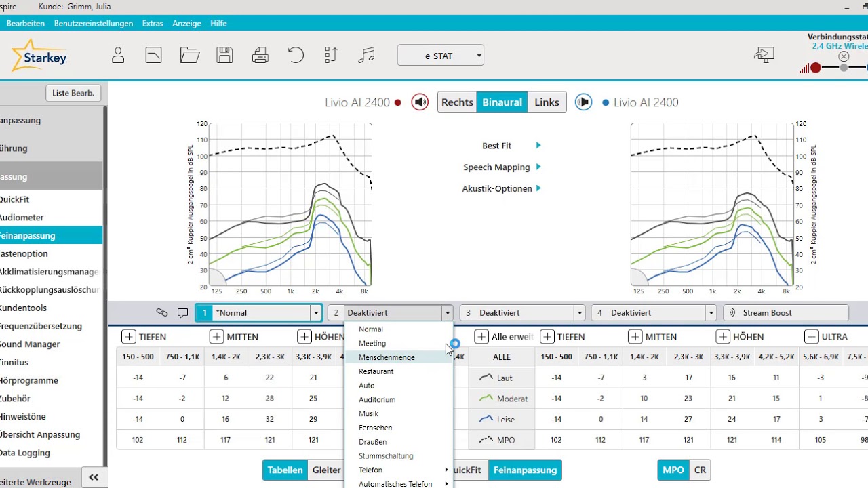Open the Benutzereinstellungen menu

[94, 23]
